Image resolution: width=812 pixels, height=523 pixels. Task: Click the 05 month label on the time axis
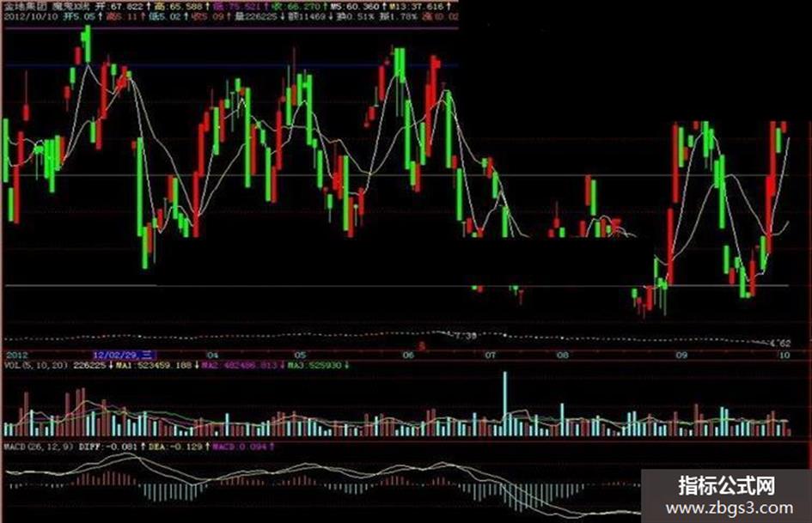(301, 356)
